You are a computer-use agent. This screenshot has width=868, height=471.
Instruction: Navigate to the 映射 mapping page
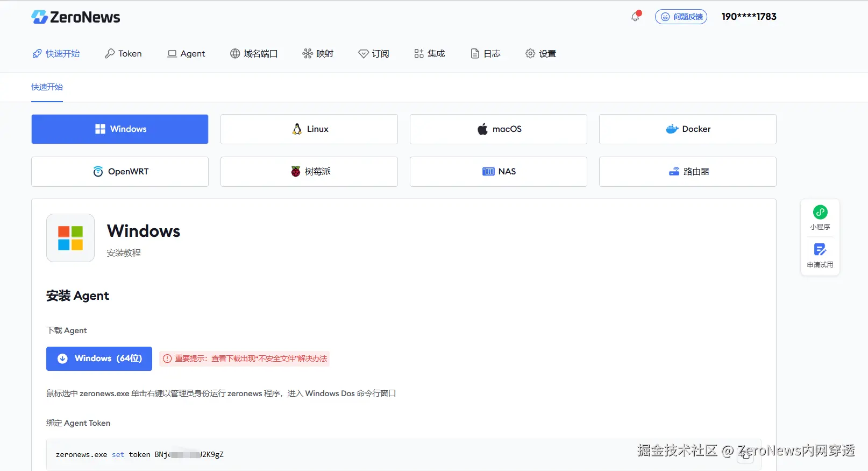[x=318, y=54]
